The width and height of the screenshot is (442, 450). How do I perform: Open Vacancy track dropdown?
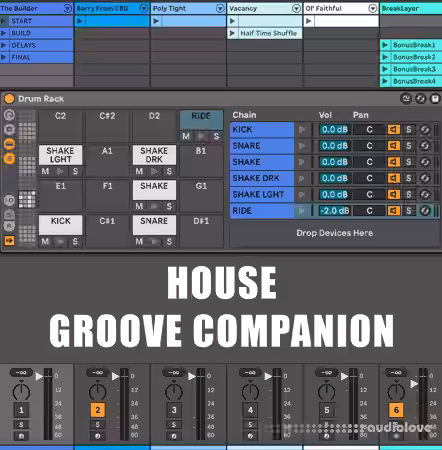(x=296, y=8)
